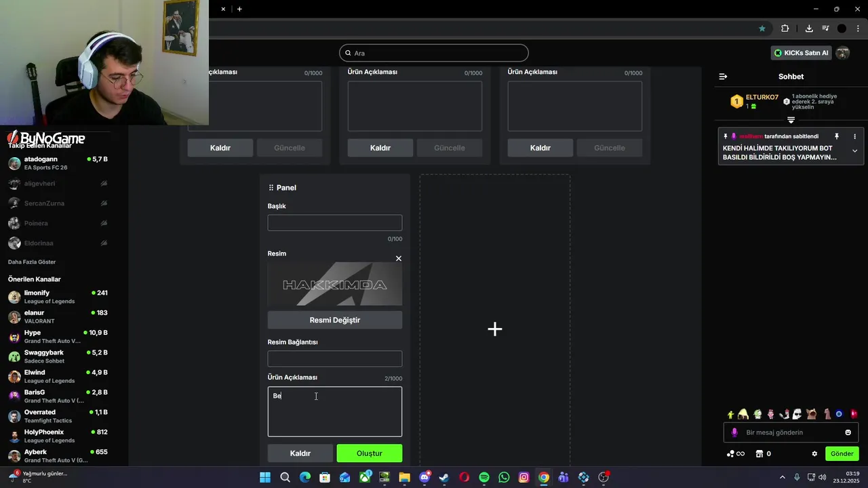This screenshot has width=868, height=488.
Task: Open Elwind League of Legends channel
Action: pos(58,376)
